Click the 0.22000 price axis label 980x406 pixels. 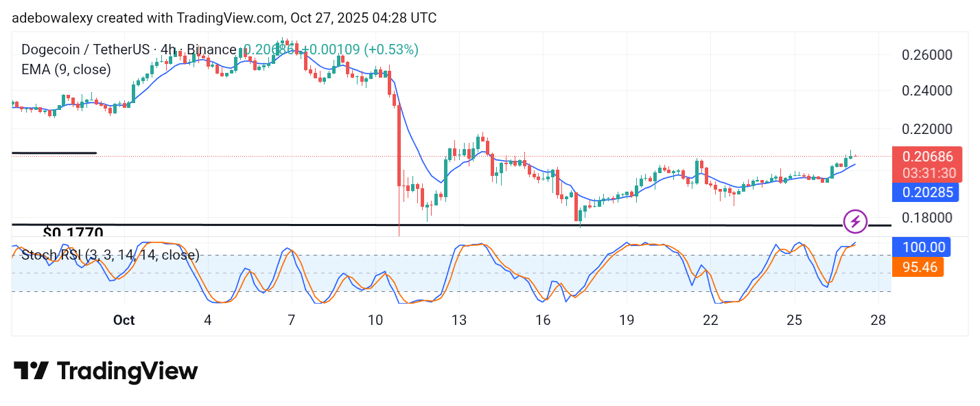coord(926,129)
